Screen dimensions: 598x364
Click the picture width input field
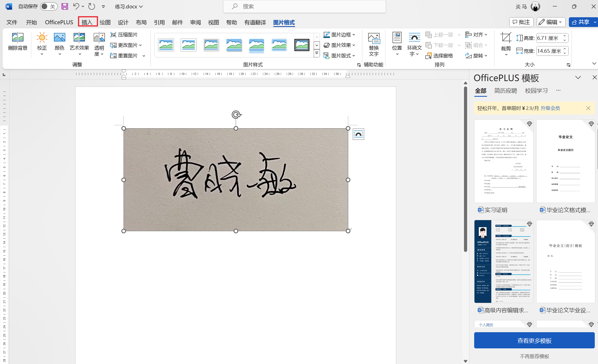coord(549,51)
